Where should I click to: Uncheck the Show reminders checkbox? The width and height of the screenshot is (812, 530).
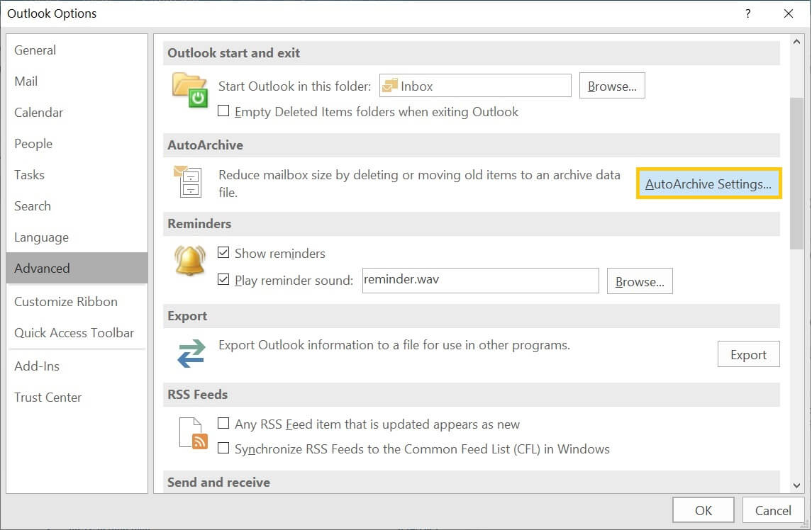click(x=223, y=252)
